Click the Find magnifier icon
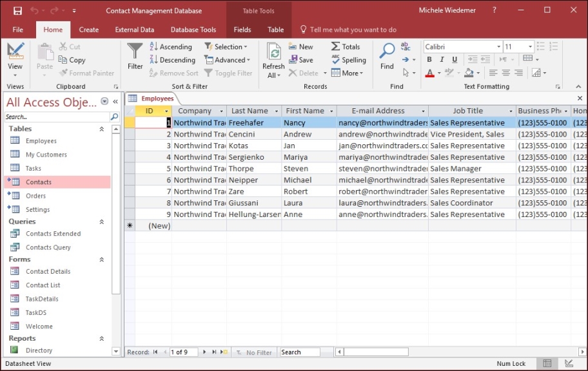This screenshot has width=588, height=371. pos(387,51)
